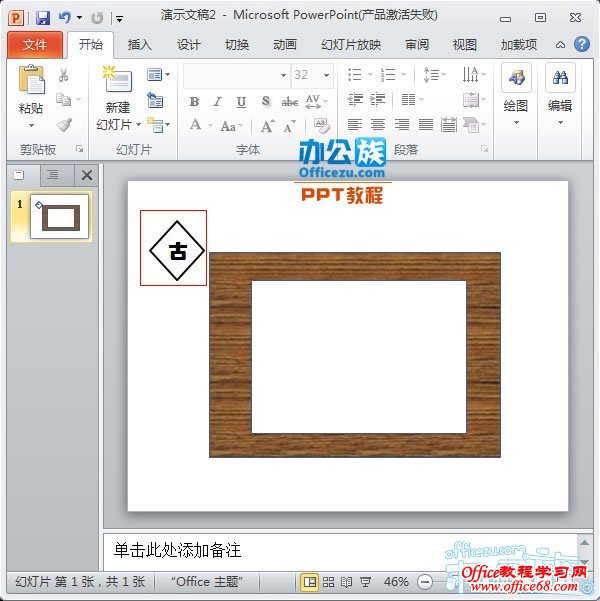The height and width of the screenshot is (601, 600).
Task: Switch to the 切换 tab
Action: pos(237,45)
